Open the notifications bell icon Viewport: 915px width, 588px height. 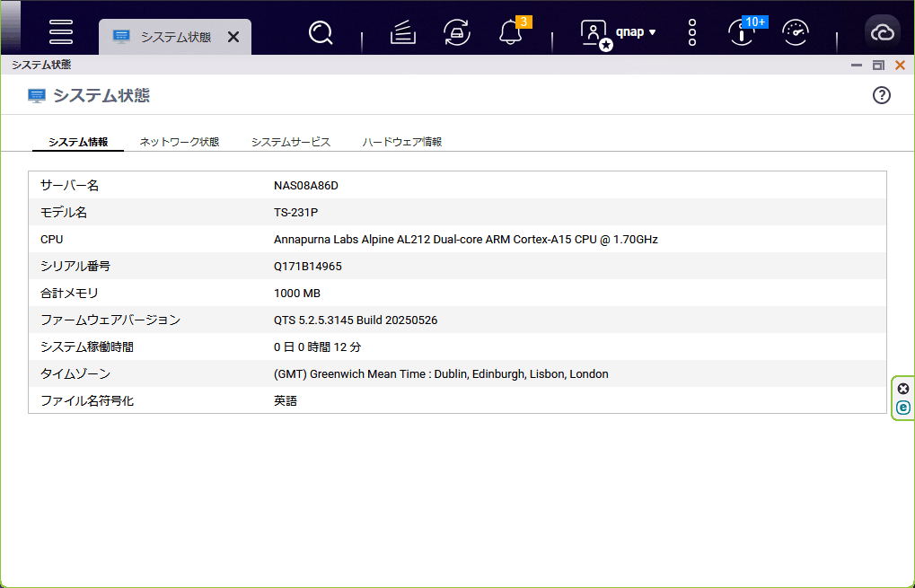(511, 32)
